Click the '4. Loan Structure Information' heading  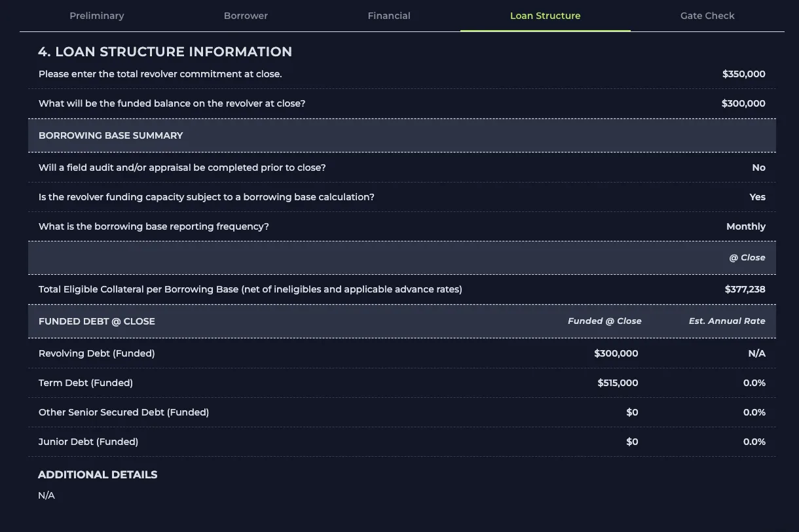(165, 52)
